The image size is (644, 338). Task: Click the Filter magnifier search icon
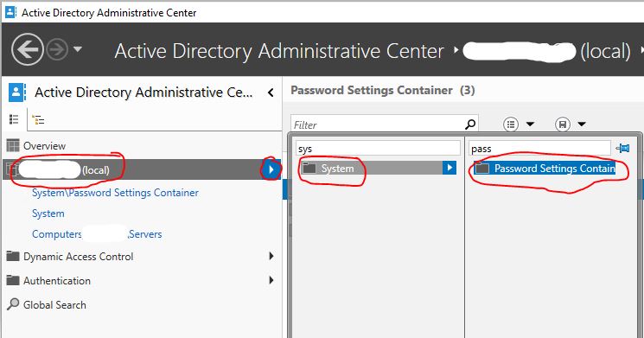tap(470, 124)
